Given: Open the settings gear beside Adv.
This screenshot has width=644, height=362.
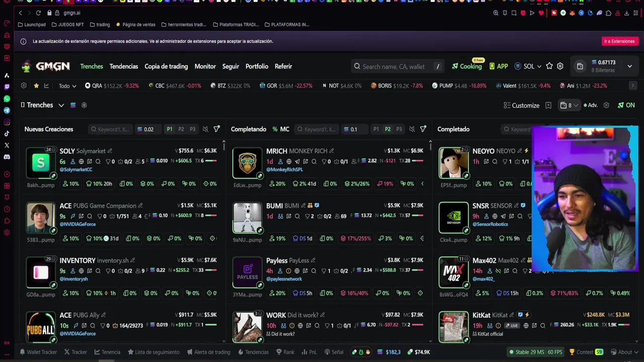Looking at the screenshot, I should pyautogui.click(x=606, y=105).
